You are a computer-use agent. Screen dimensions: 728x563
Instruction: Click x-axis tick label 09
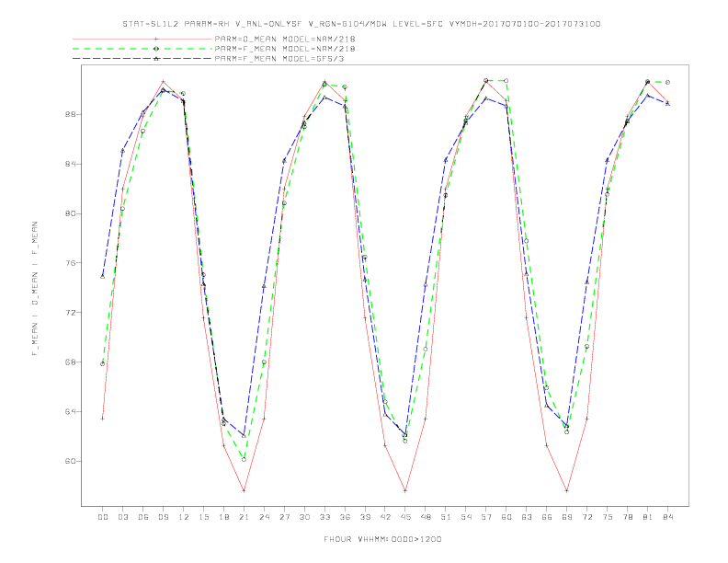(x=163, y=517)
